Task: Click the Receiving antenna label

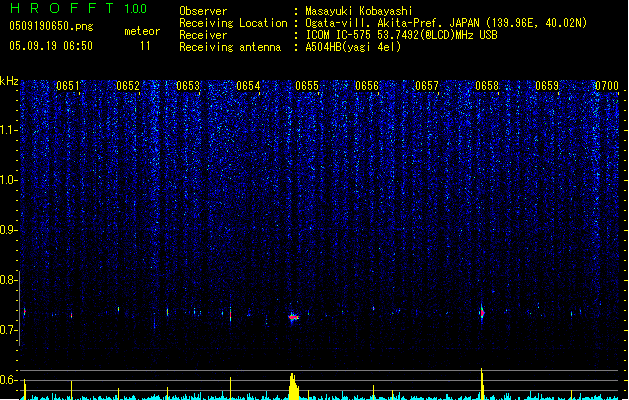Action: tap(230, 47)
